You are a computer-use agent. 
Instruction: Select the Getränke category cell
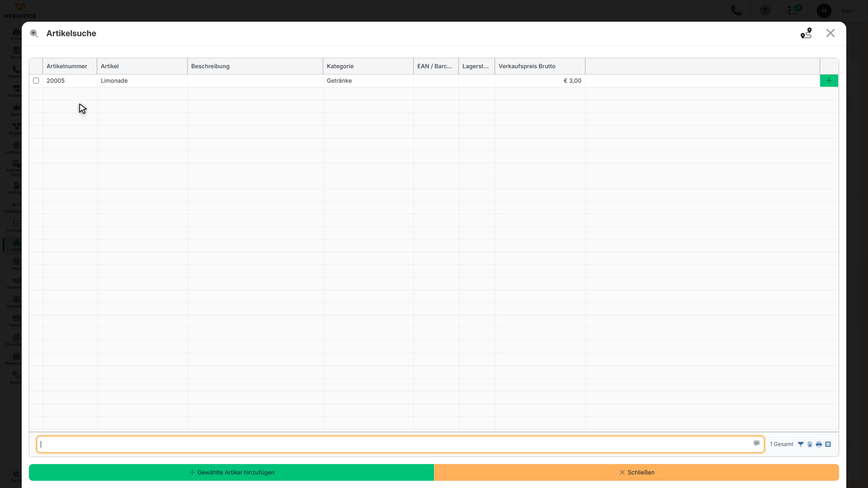[368, 81]
